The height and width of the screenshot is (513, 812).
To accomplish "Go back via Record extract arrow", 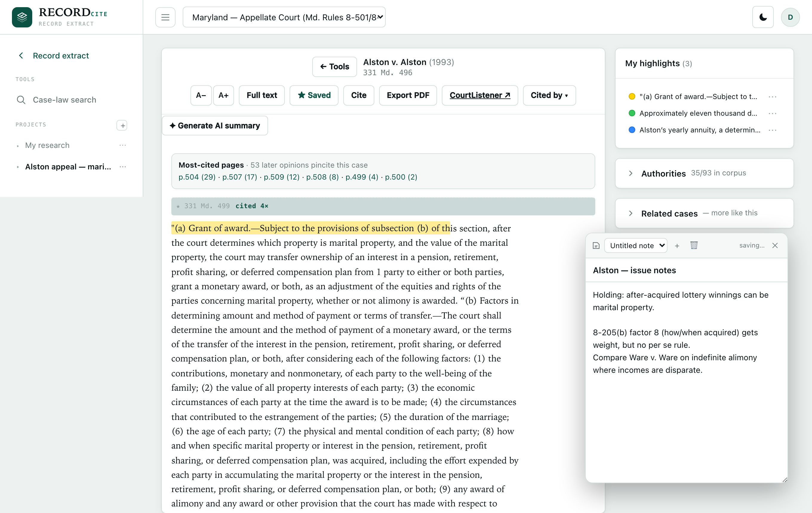I will tap(21, 55).
